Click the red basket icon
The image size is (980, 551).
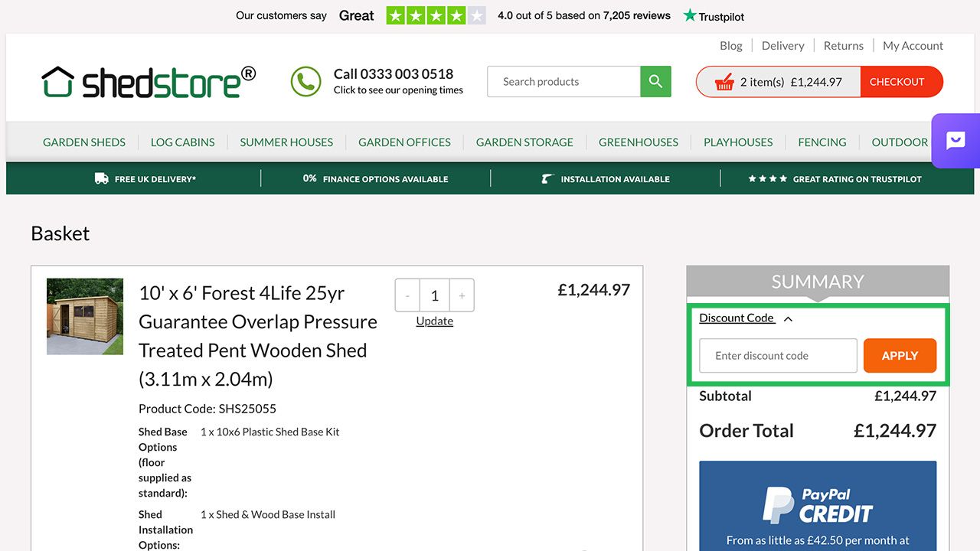(x=724, y=82)
